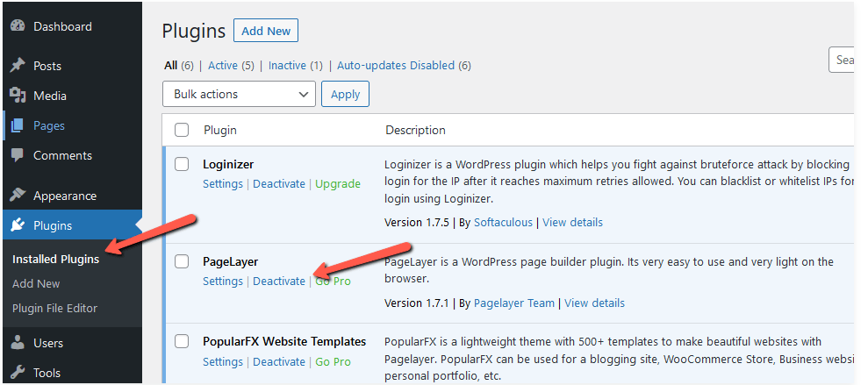Filter by Auto-updates Disabled
This screenshot has width=868, height=385.
coord(396,65)
